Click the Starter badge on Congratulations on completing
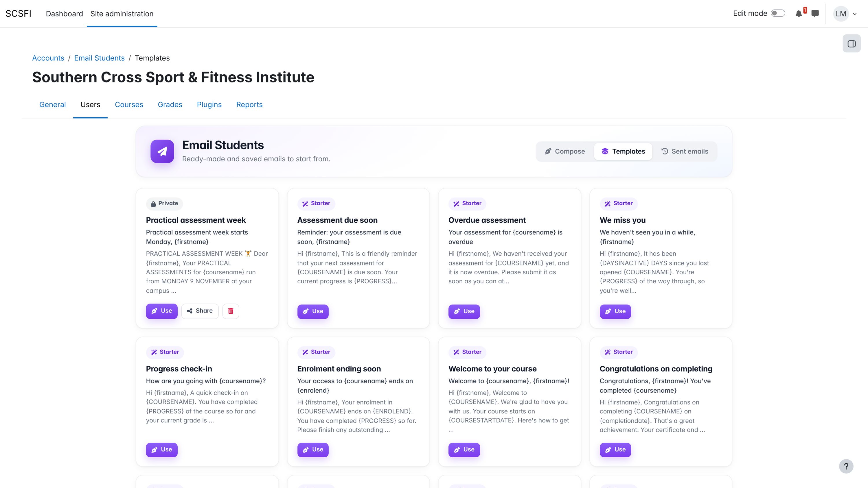This screenshot has width=868, height=488. pyautogui.click(x=619, y=352)
